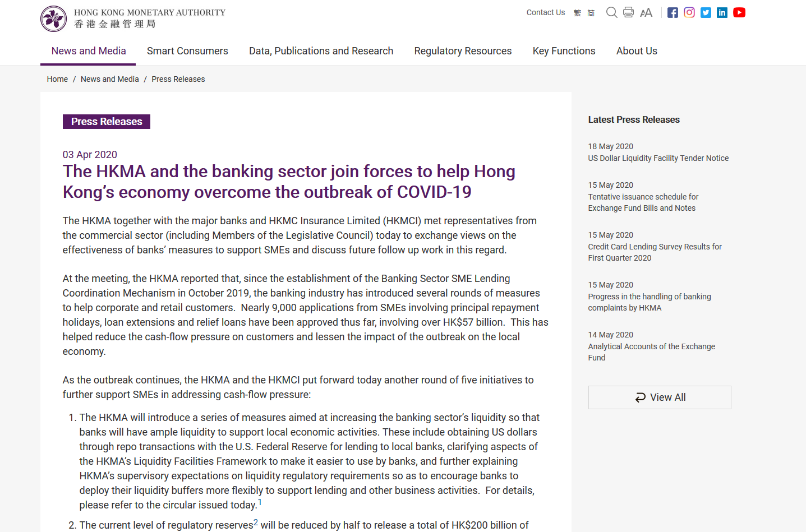
Task: Open the Instagram icon in header
Action: (689, 12)
